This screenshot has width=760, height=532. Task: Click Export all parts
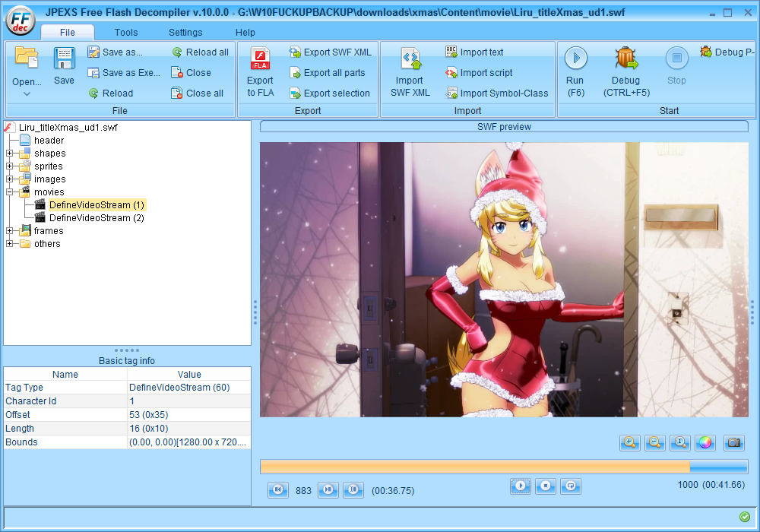tap(327, 73)
